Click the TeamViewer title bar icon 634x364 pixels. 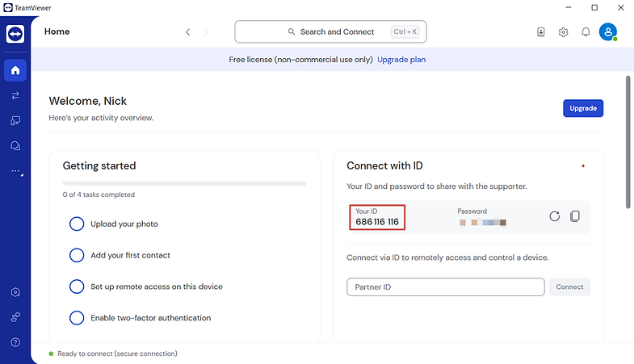(x=8, y=8)
